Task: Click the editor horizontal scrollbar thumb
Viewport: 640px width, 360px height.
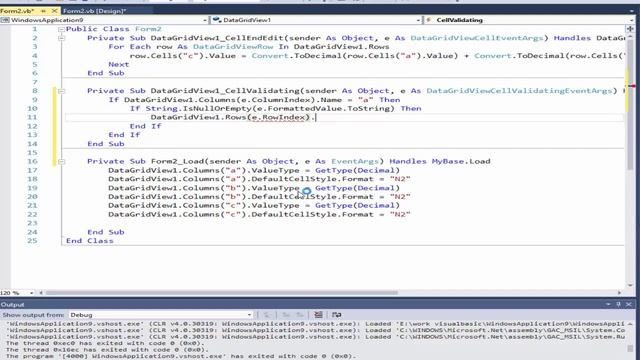Action: [222, 293]
